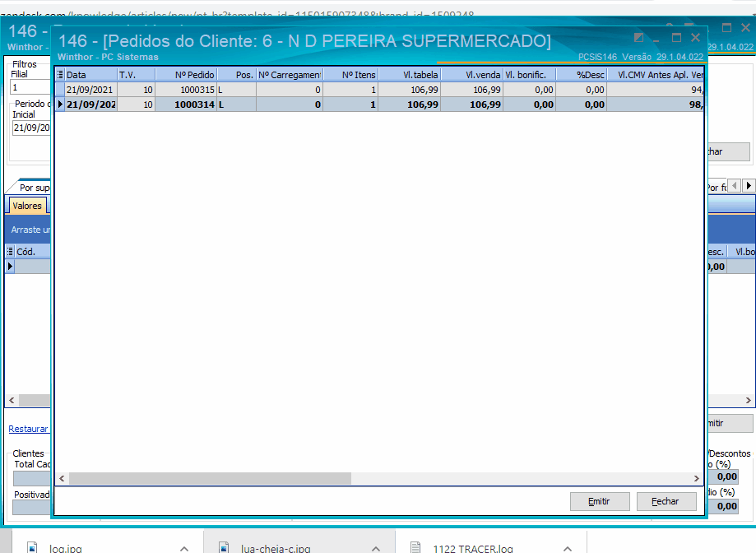Click the orders grid horizontal scrollbar thumb
Image resolution: width=756 pixels, height=553 pixels.
click(x=211, y=478)
